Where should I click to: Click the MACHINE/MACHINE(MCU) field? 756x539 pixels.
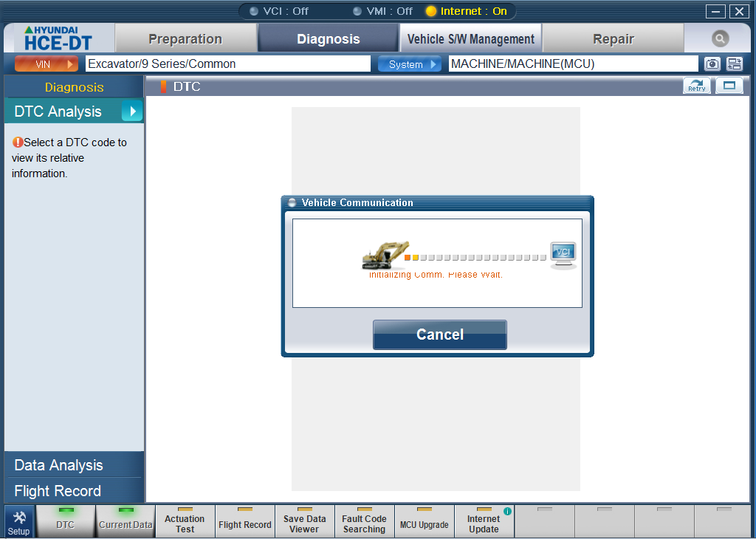pos(573,63)
